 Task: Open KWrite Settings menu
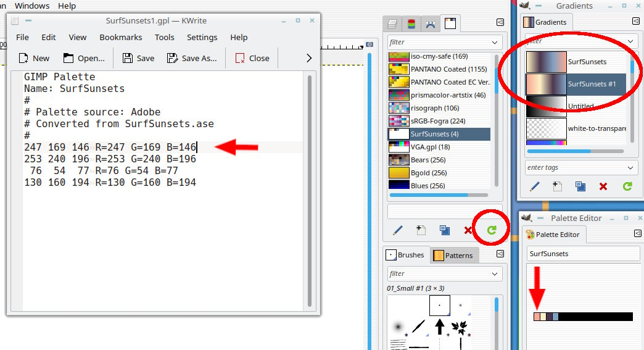click(202, 38)
